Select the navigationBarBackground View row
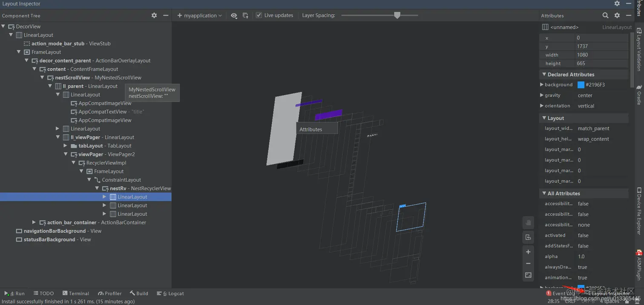 point(86,231)
